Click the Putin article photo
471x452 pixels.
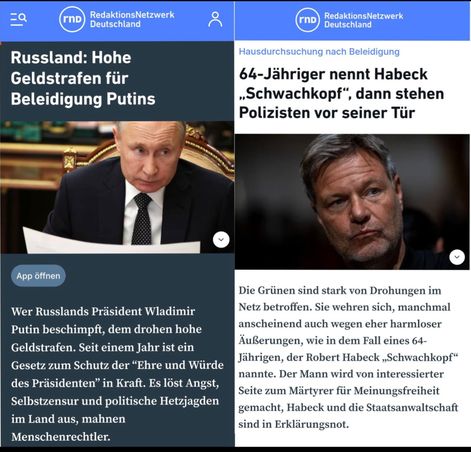tap(117, 187)
